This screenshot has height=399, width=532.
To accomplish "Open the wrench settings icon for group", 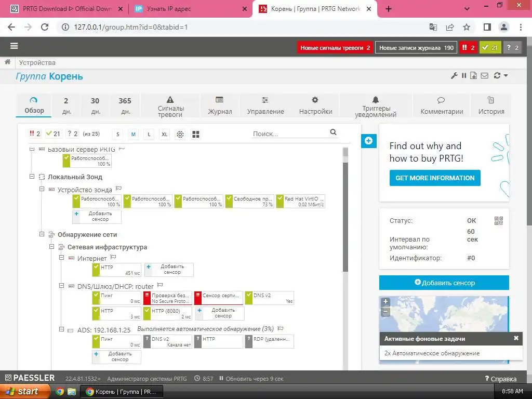I will coord(454,75).
